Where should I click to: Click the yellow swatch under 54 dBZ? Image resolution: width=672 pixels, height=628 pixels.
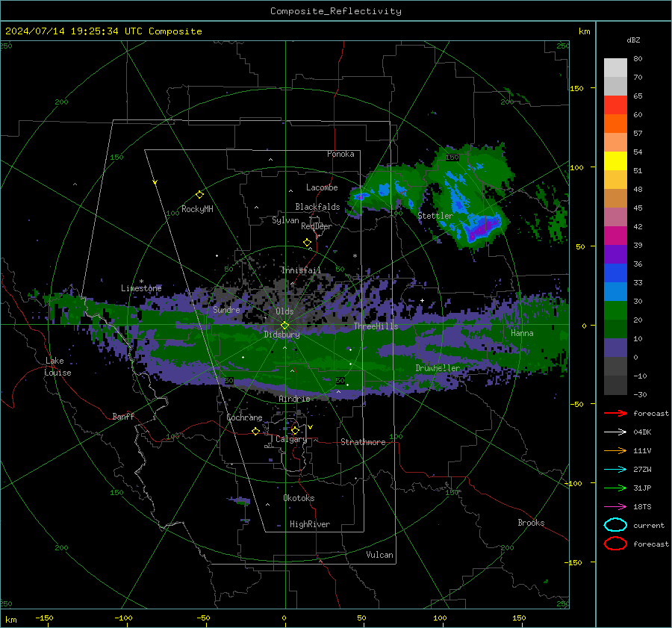pos(615,161)
